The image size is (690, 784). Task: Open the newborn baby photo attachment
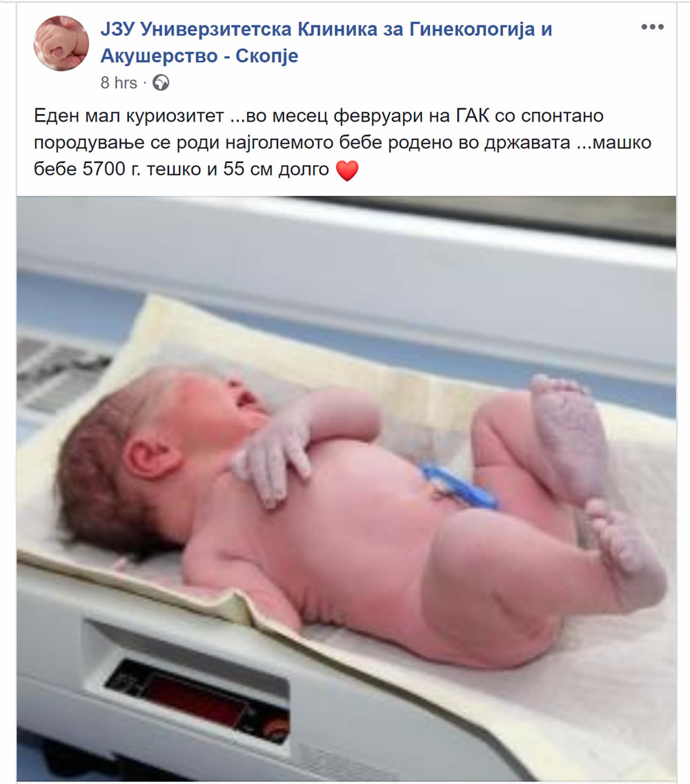click(346, 488)
